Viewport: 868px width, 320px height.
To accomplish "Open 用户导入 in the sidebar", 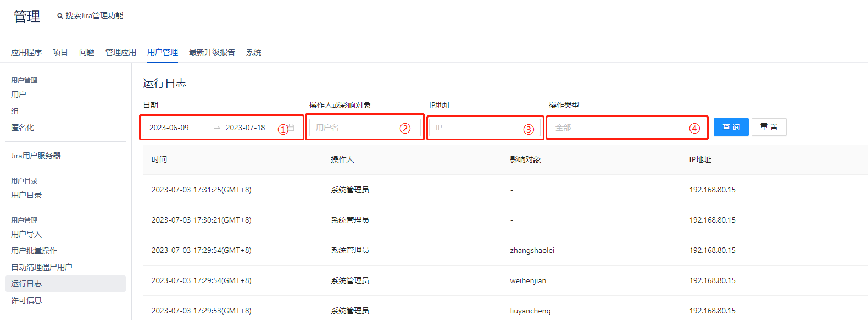I will pos(26,234).
